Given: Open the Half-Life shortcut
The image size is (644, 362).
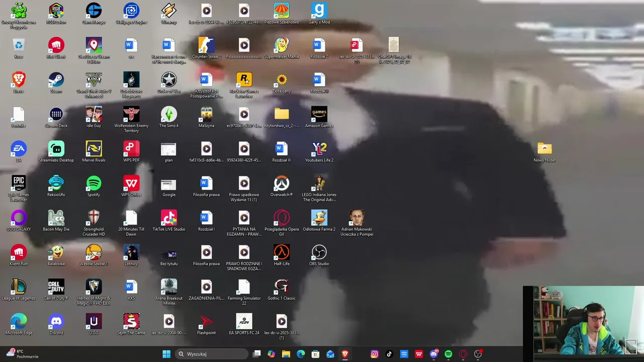Looking at the screenshot, I should pyautogui.click(x=281, y=255).
